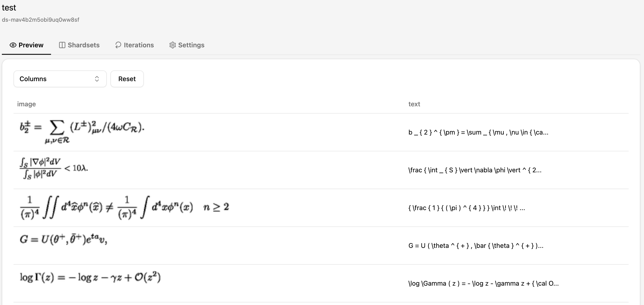The image size is (644, 305).
Task: Select the gradient phi fraction image
Action: 54,168
